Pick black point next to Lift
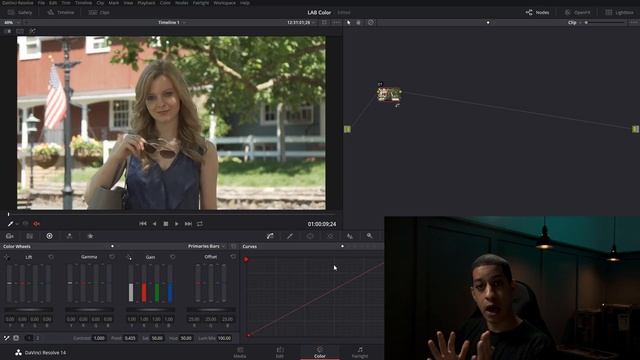The image size is (640, 360). point(7,257)
